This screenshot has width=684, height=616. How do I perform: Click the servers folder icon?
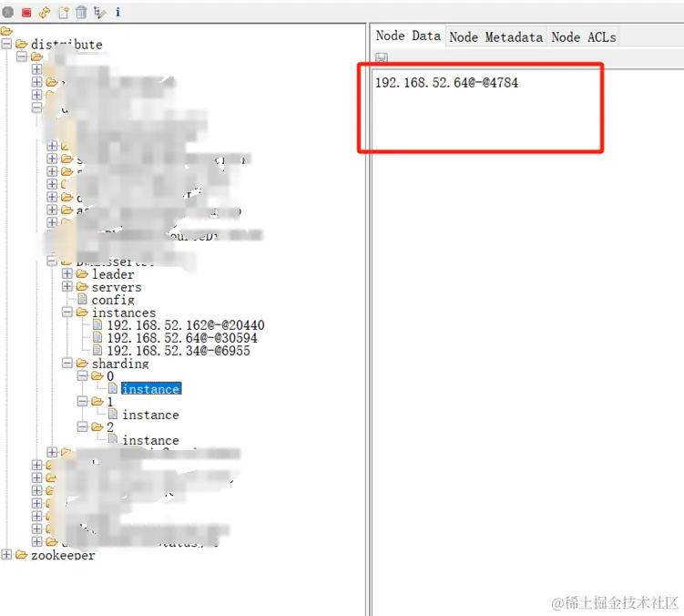(83, 287)
